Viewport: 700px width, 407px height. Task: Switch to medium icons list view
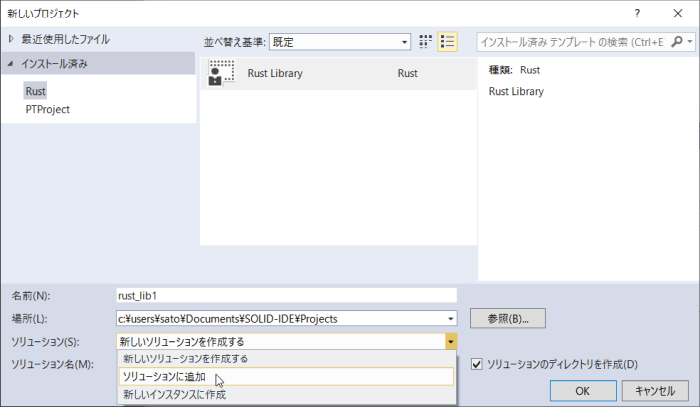coord(448,42)
